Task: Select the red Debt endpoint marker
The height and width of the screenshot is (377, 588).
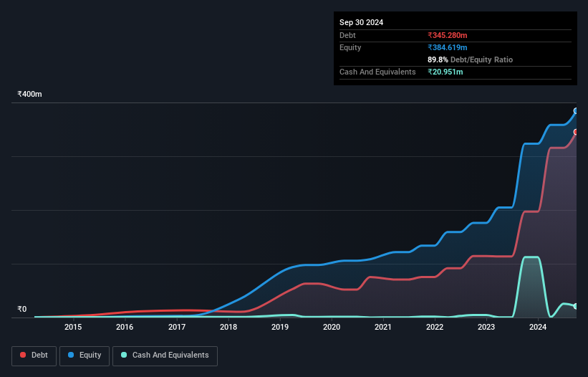Action: [576, 132]
